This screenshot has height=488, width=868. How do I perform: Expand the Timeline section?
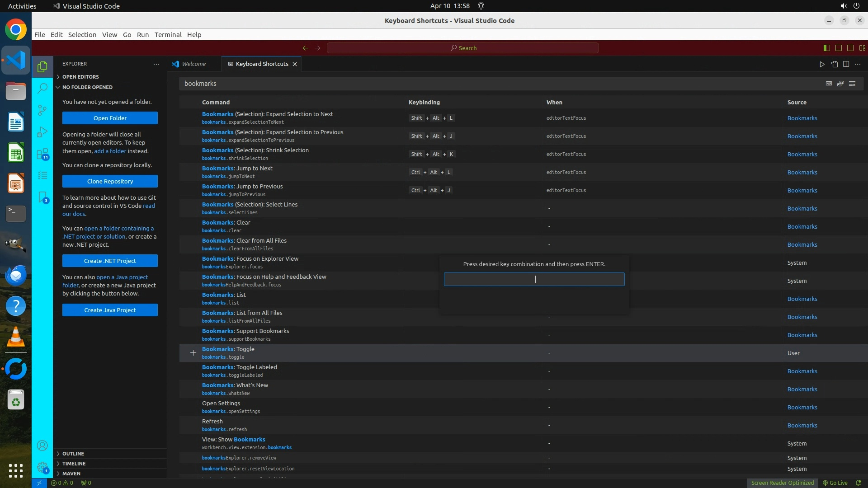tap(74, 464)
